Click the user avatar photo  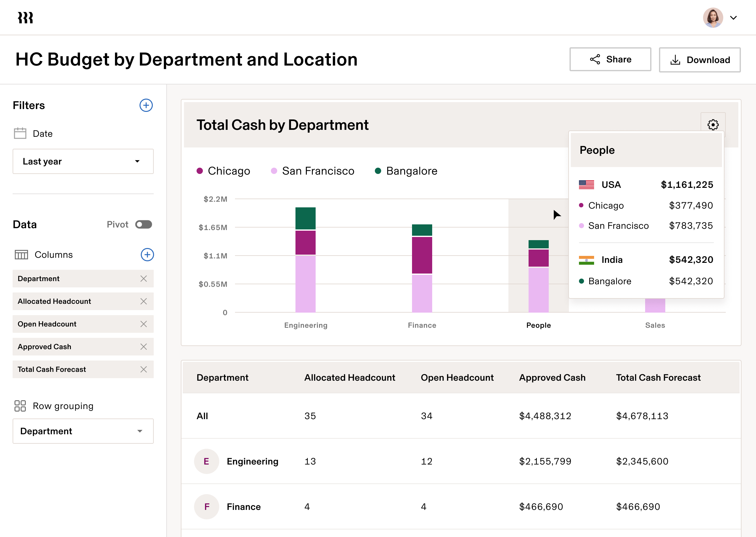(x=713, y=18)
